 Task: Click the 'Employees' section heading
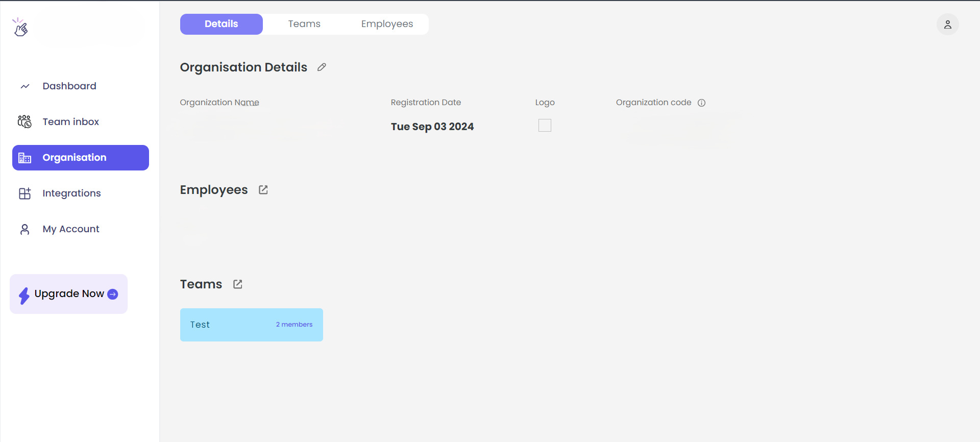[214, 190]
